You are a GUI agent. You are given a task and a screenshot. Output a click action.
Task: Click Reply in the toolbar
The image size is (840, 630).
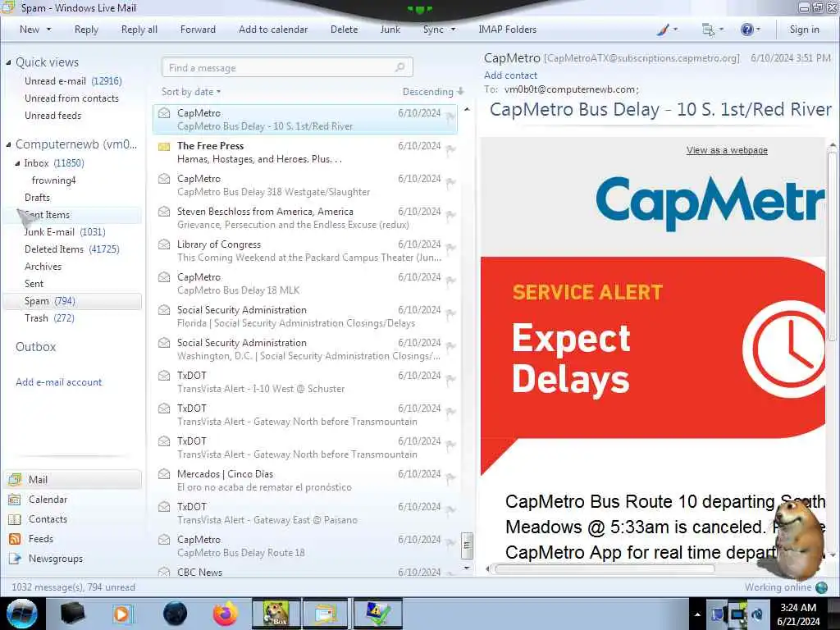pos(86,30)
